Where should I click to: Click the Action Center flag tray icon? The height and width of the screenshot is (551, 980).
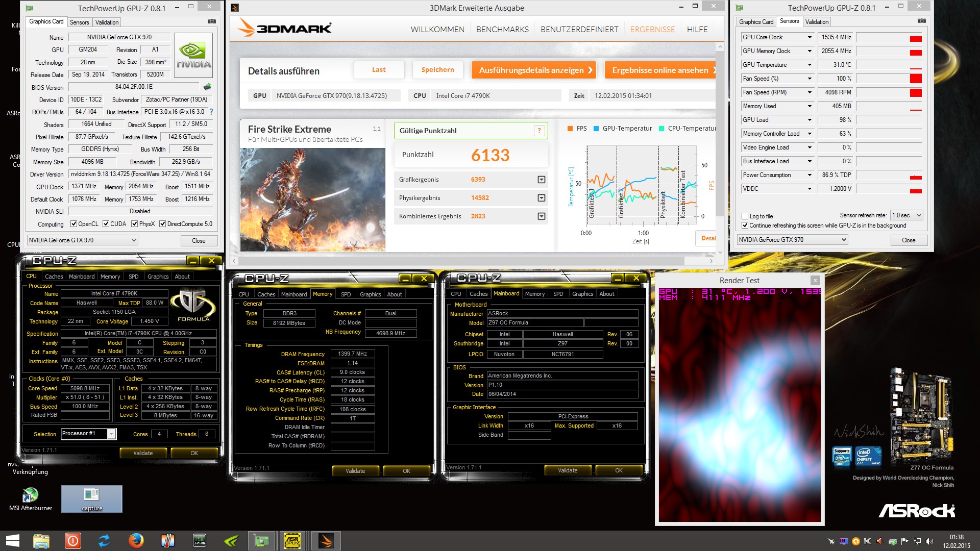point(905,541)
